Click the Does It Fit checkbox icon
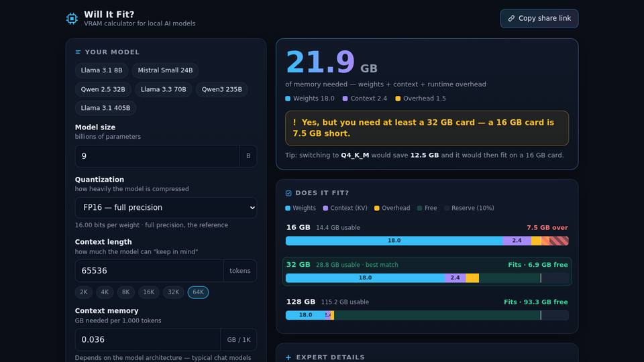Viewport: 644px width, 362px height. coord(288,193)
